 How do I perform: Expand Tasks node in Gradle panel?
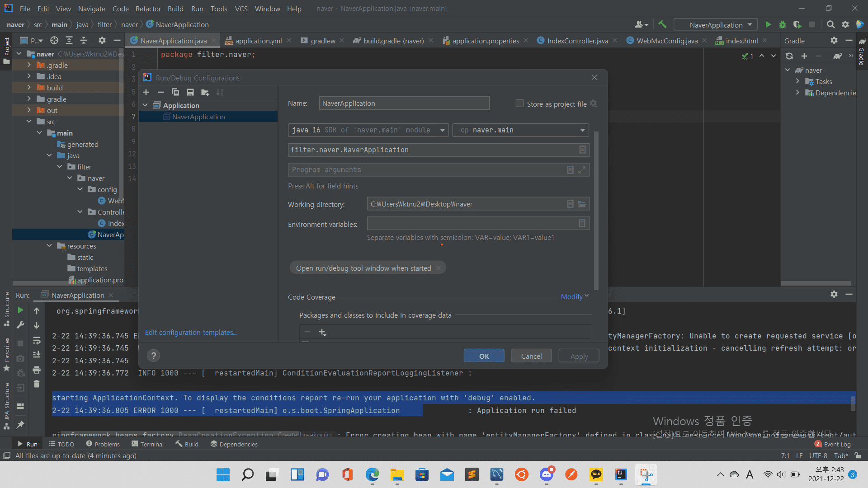[797, 81]
